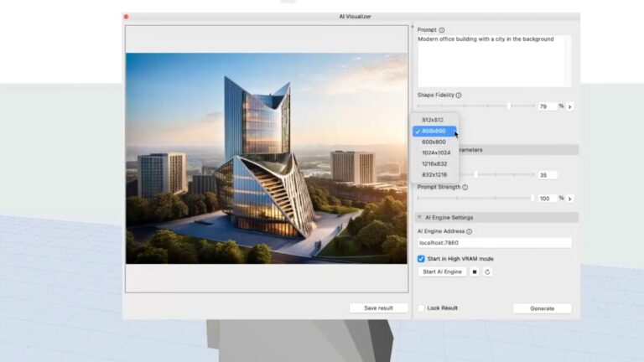The width and height of the screenshot is (644, 362).
Task: Enable the Lock Result checkbox
Action: point(422,308)
